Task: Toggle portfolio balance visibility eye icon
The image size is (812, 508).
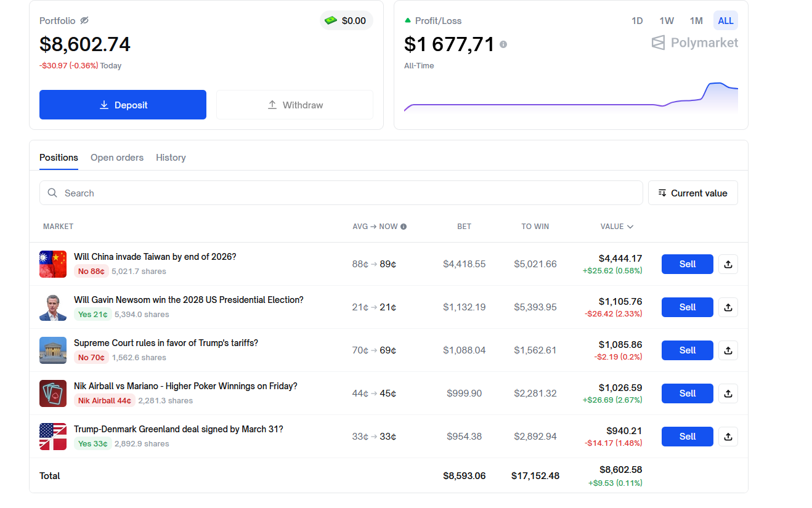Action: tap(84, 20)
